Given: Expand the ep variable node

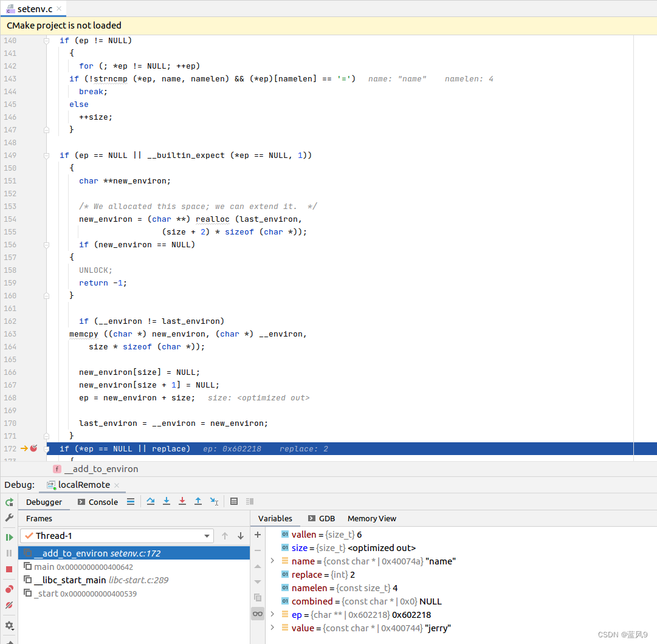Looking at the screenshot, I should click(272, 615).
